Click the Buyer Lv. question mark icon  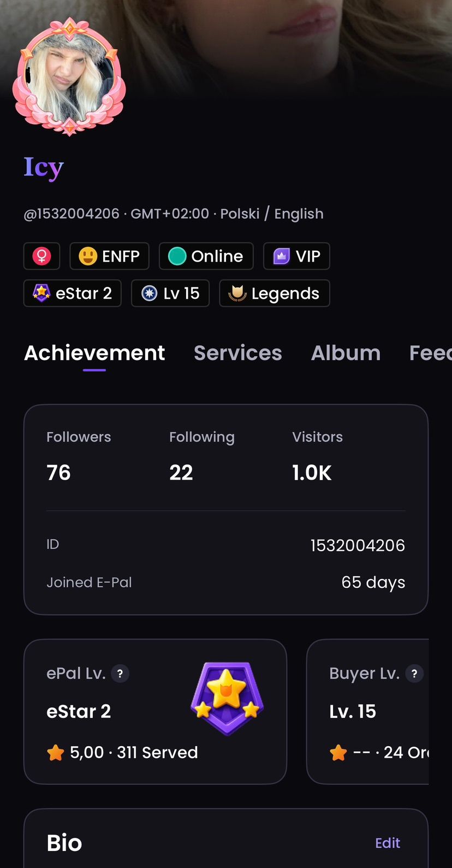coord(414,674)
